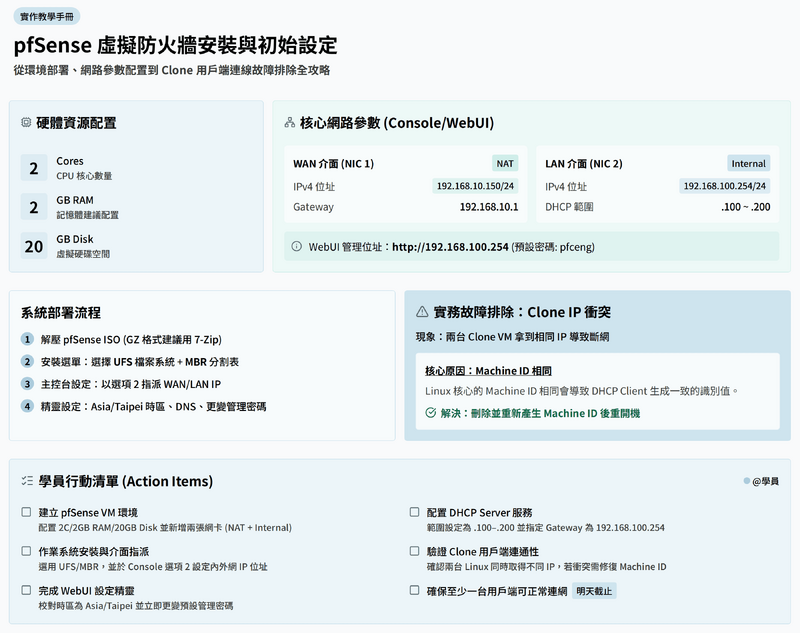Image resolution: width=800 pixels, height=633 pixels.
Task: Click the green checkmark icon beside 解決
Action: (430, 413)
